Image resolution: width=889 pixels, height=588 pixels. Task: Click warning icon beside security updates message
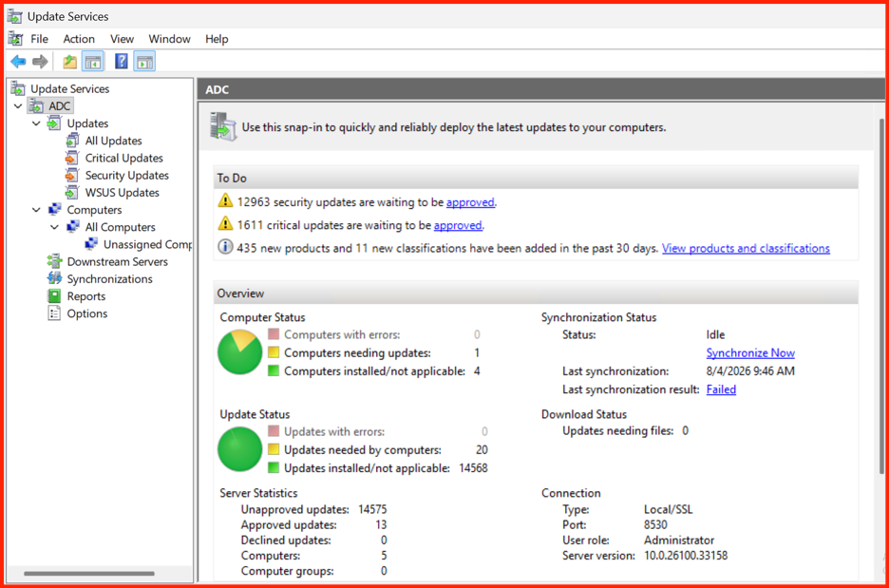(225, 200)
